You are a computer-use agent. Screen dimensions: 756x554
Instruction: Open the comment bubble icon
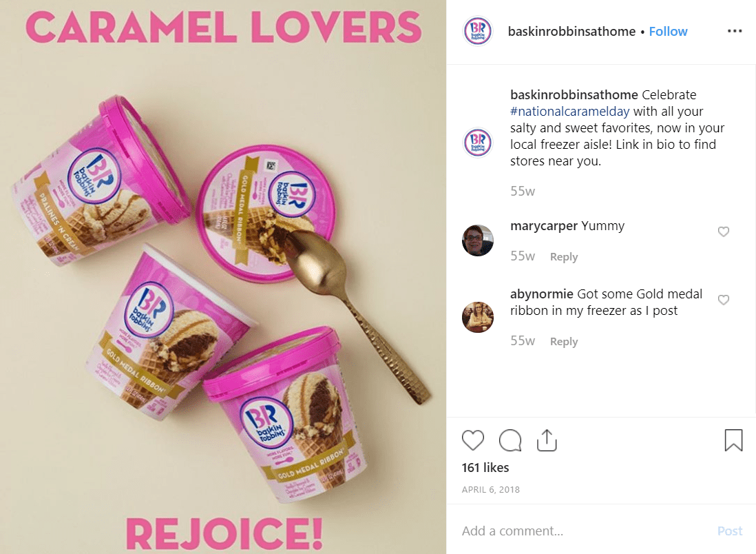click(510, 440)
